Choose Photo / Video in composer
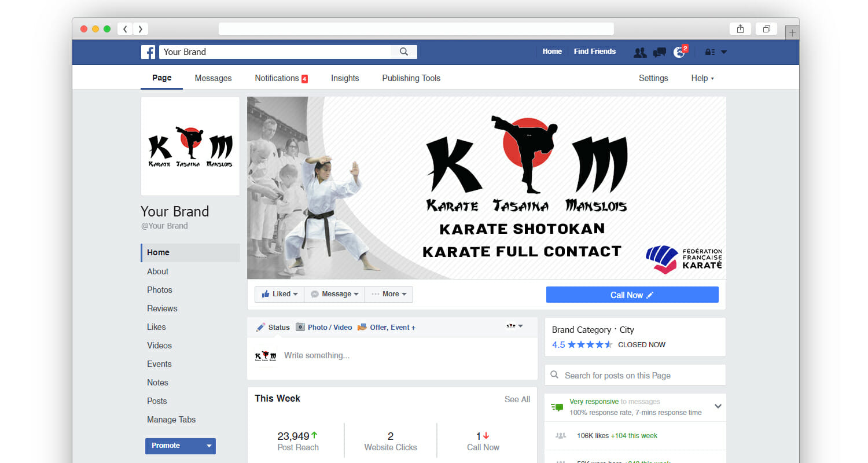Viewport: 868px width, 463px height. point(324,327)
